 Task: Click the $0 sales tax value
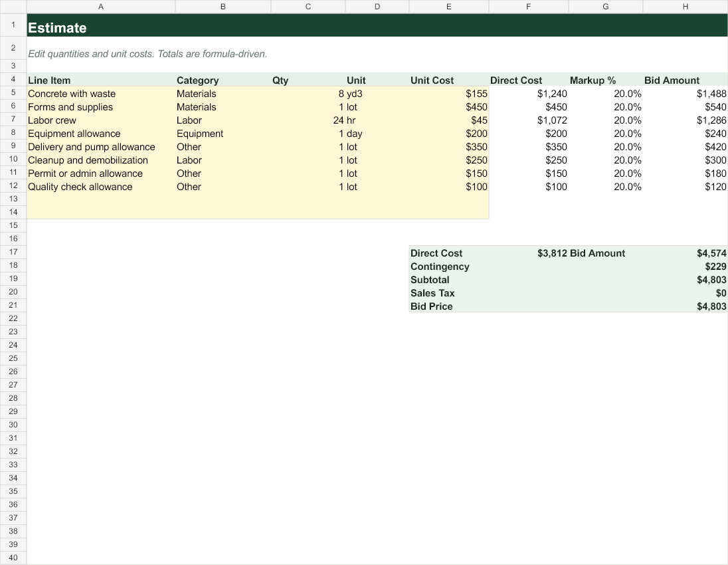click(685, 293)
